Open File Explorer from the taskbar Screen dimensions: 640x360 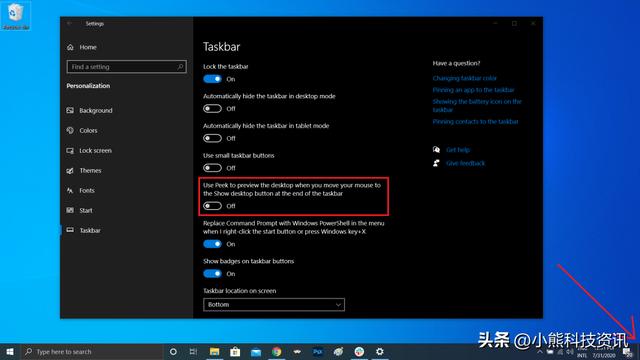coord(214,351)
